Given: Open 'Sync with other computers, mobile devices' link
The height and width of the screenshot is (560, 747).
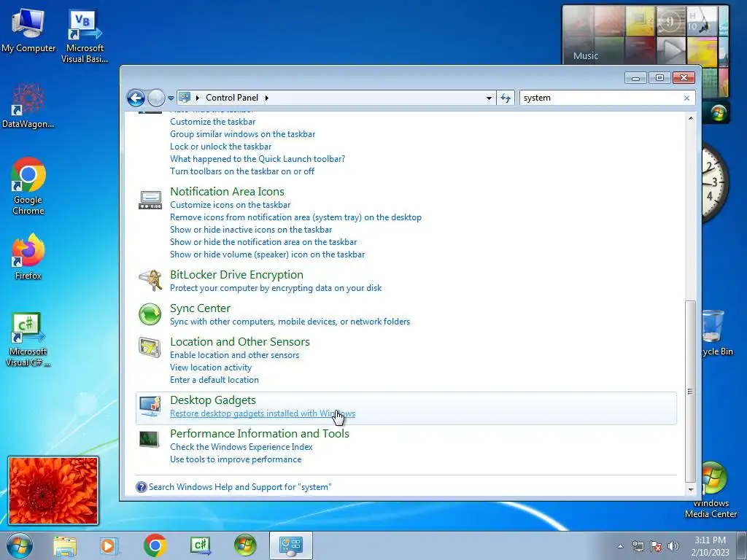Looking at the screenshot, I should 290,322.
